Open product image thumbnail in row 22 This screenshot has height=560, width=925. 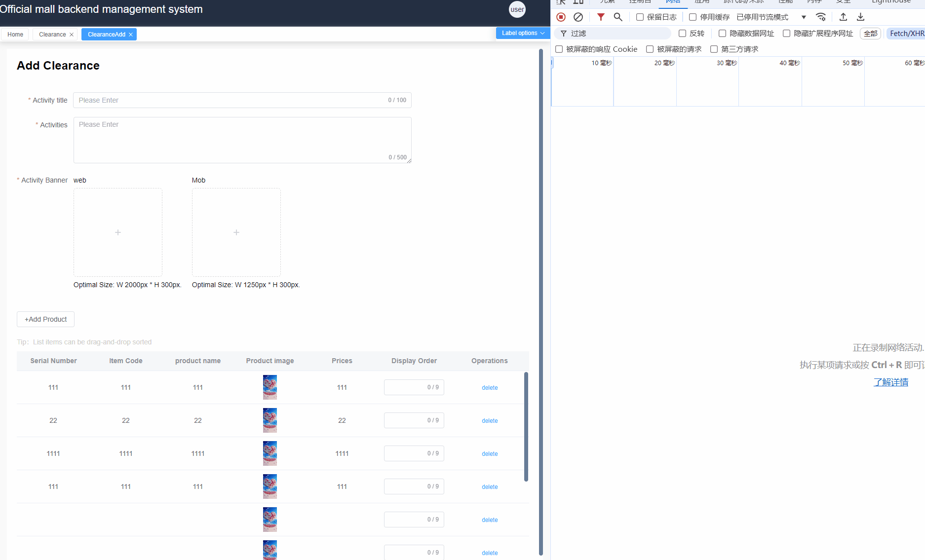[x=270, y=420]
